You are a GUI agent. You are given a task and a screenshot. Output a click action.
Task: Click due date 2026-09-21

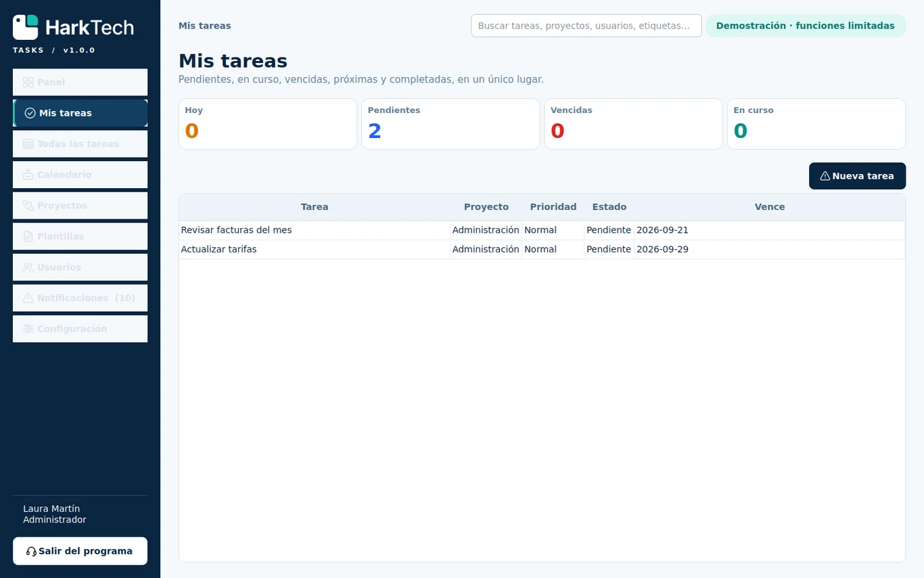click(662, 230)
